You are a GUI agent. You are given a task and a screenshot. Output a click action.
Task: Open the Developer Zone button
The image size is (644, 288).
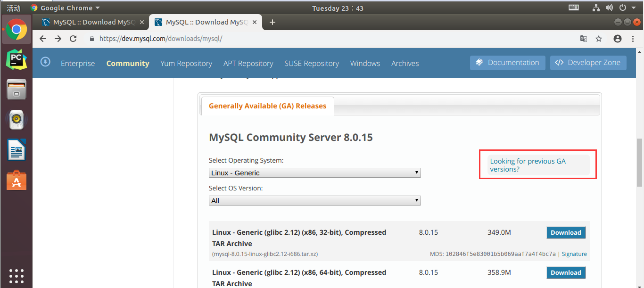click(x=588, y=63)
